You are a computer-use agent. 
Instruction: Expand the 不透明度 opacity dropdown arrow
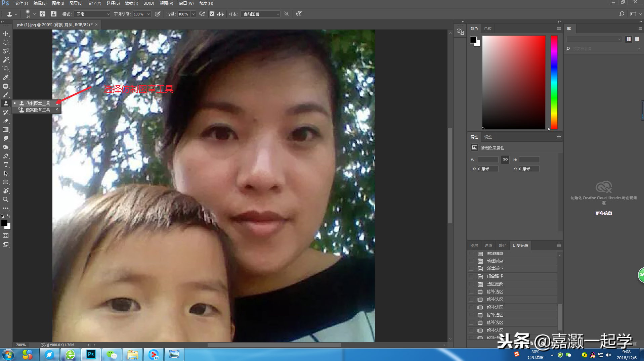coord(148,14)
